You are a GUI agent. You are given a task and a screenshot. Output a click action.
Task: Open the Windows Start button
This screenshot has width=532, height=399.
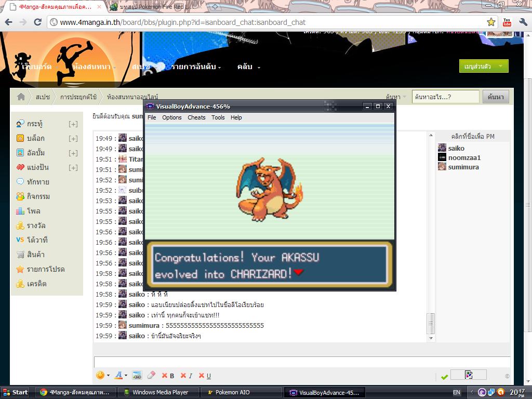(x=15, y=393)
